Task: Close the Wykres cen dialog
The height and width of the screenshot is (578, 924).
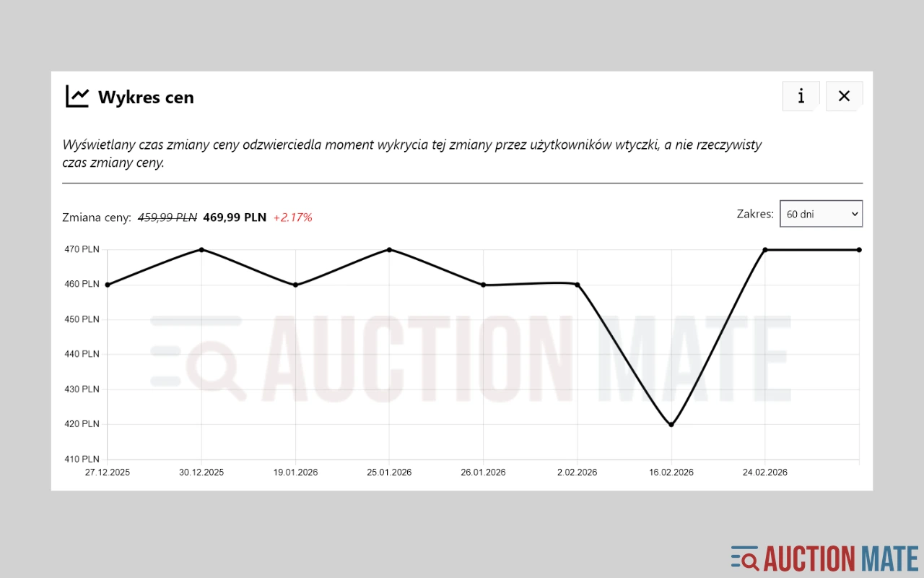Action: tap(844, 96)
